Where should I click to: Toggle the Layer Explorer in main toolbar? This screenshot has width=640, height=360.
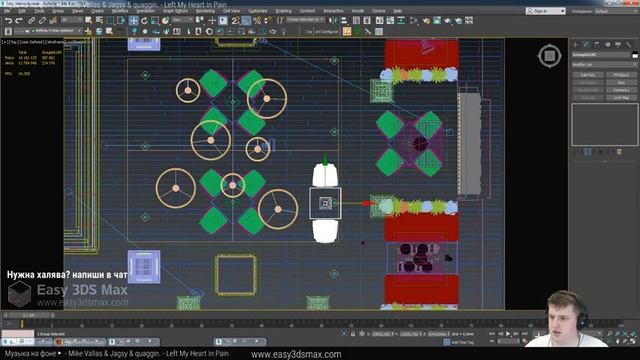point(367,20)
